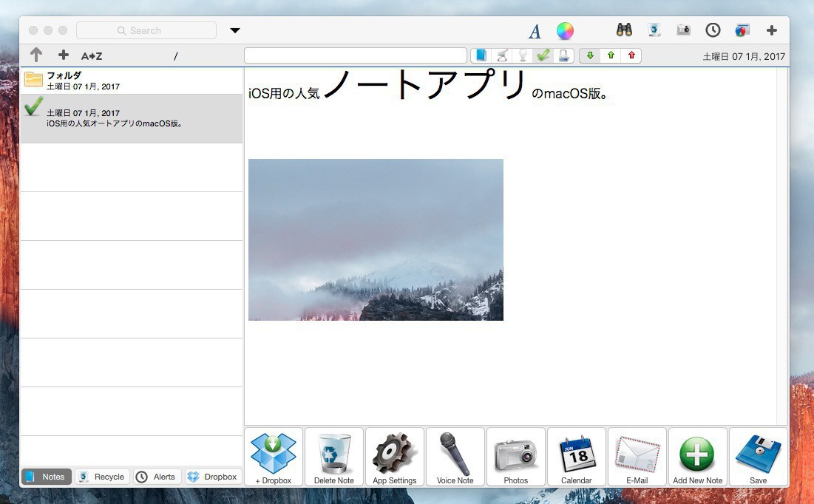This screenshot has height=504, width=814.
Task: Focus the Search field
Action: 146,30
